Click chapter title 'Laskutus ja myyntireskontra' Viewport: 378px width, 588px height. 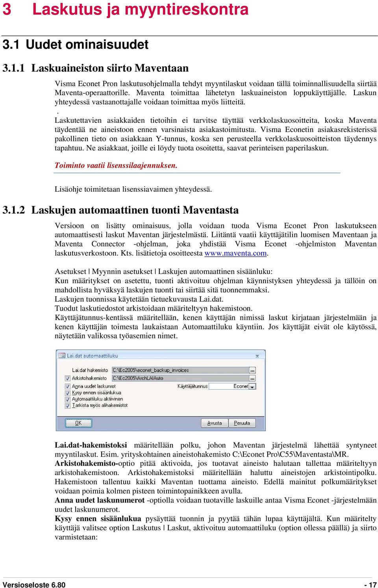(x=141, y=9)
